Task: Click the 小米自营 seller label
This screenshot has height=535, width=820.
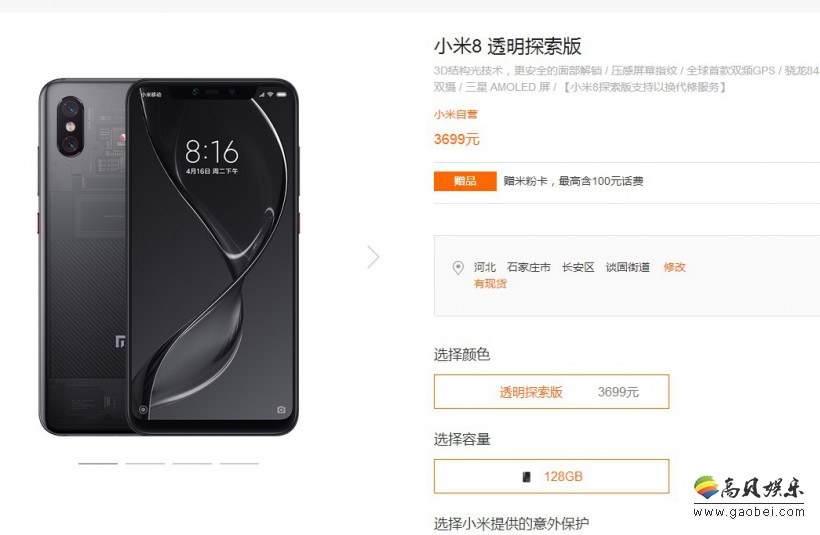Action: 455,115
